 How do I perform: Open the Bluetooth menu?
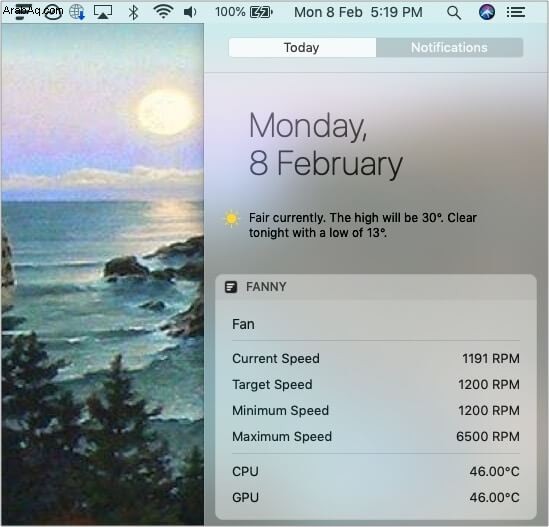point(133,12)
